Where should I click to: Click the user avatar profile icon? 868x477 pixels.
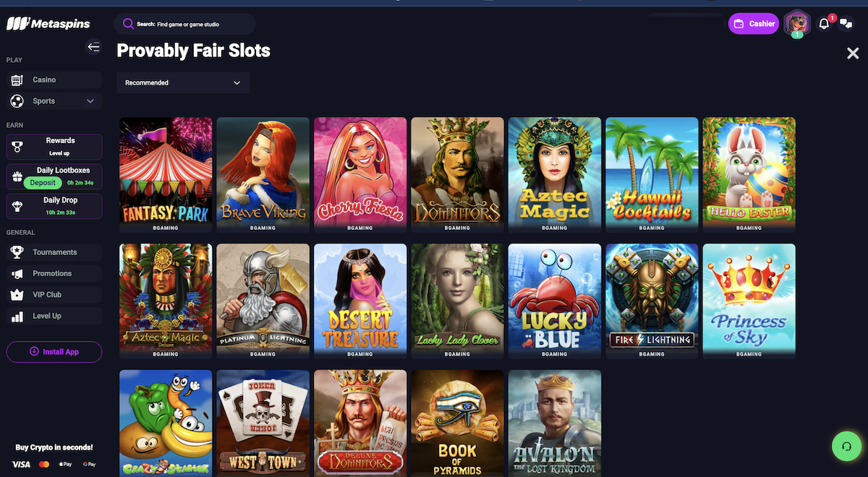coord(797,23)
